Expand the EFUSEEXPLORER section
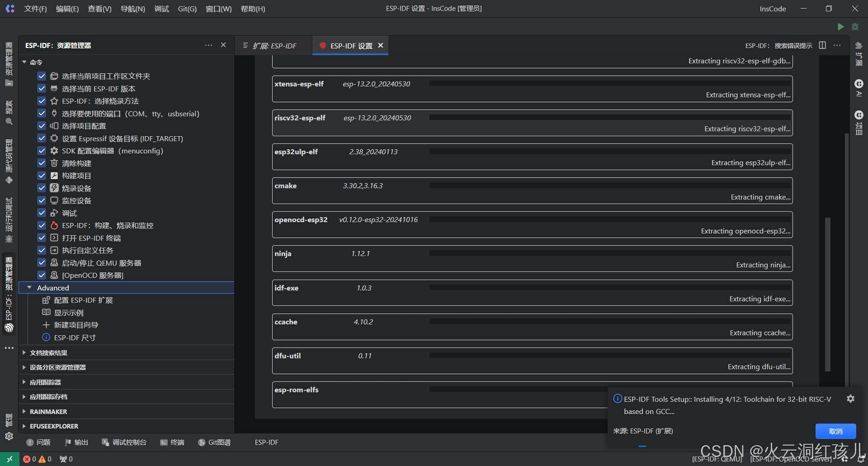This screenshot has height=466, width=868. pos(126,426)
